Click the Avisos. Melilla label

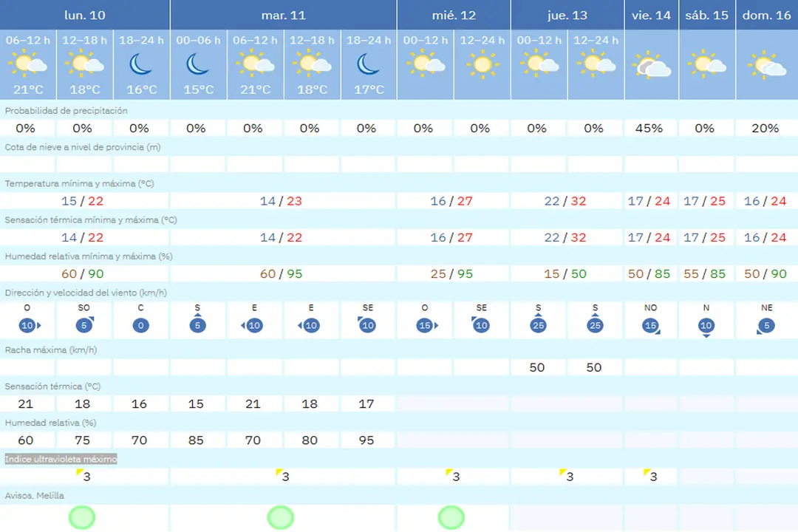tap(35, 495)
